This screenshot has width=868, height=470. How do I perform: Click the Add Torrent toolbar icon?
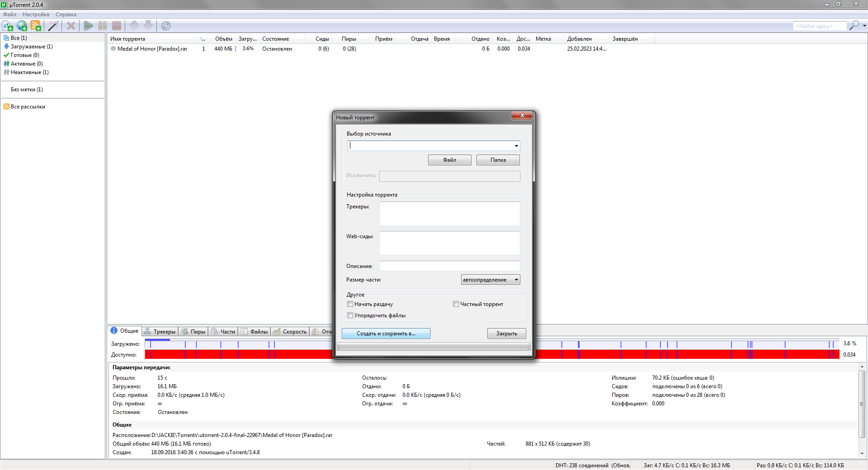[8, 26]
